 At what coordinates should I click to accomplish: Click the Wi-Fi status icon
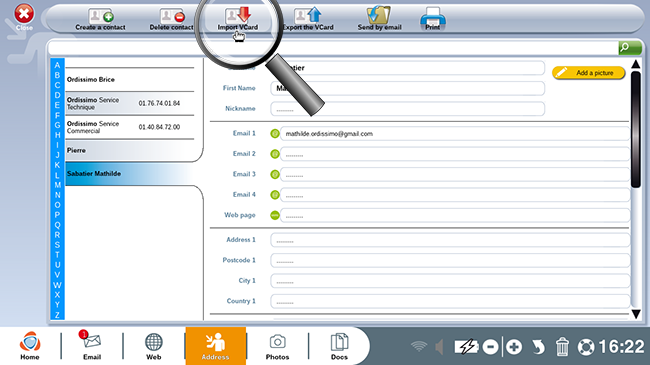419,346
